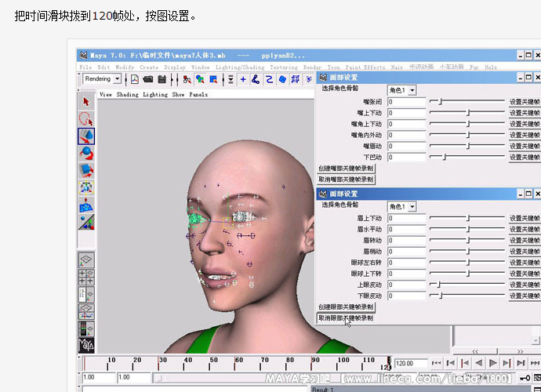Select the arrow Select tool in toolbox
This screenshot has height=392, width=541.
86,102
